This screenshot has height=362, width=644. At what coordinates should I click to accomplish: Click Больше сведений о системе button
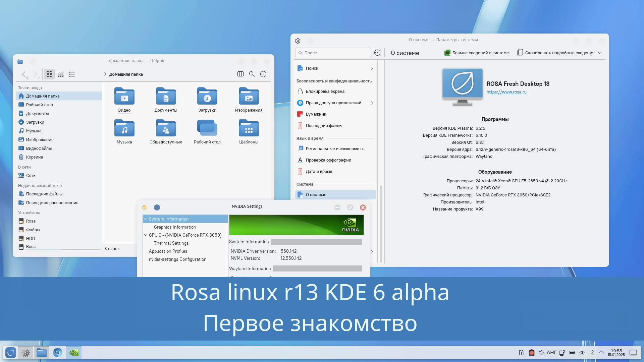pyautogui.click(x=476, y=53)
